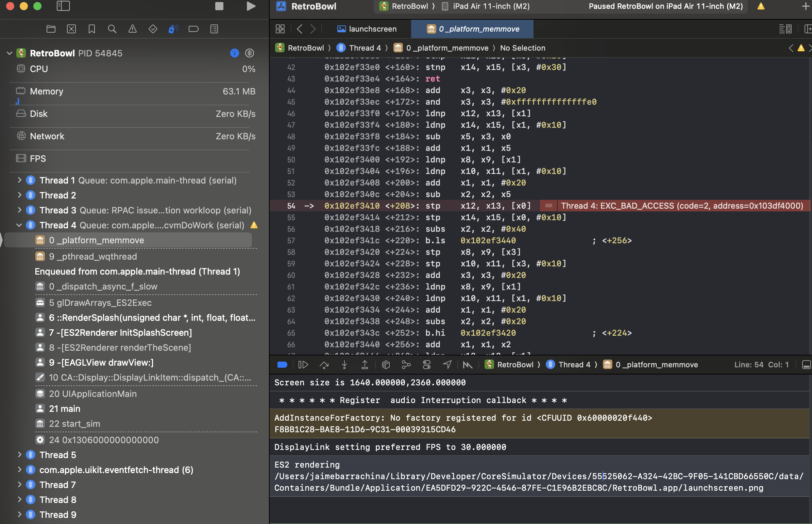This screenshot has width=812, height=524.
Task: Click the Step over debug button
Action: 324,365
